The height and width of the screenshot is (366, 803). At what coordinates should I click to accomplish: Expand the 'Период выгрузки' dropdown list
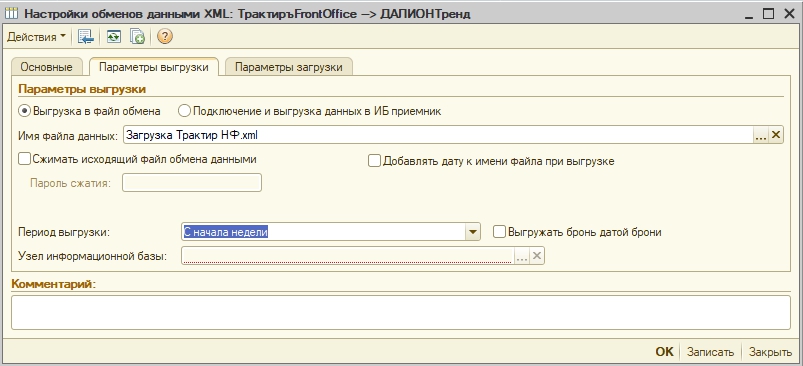pos(473,232)
